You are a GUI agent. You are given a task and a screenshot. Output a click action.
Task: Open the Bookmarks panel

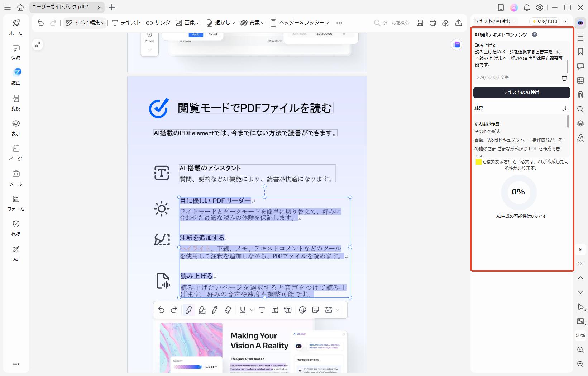(x=580, y=52)
